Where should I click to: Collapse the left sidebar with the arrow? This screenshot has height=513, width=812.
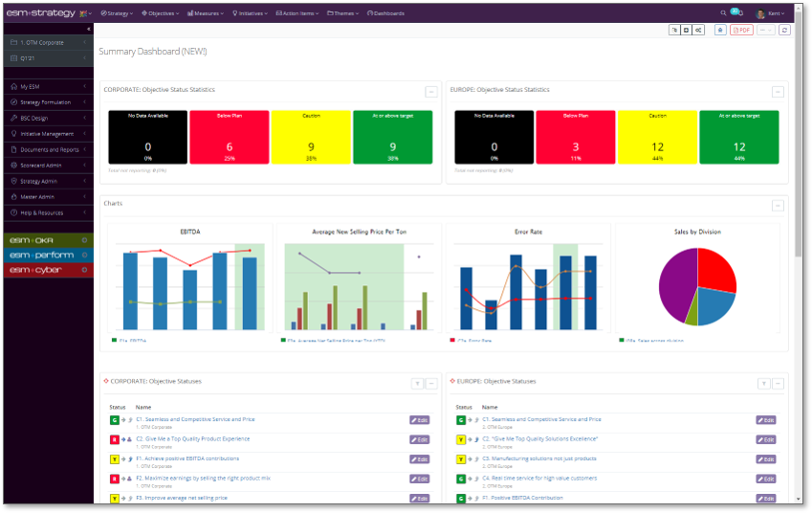click(88, 30)
